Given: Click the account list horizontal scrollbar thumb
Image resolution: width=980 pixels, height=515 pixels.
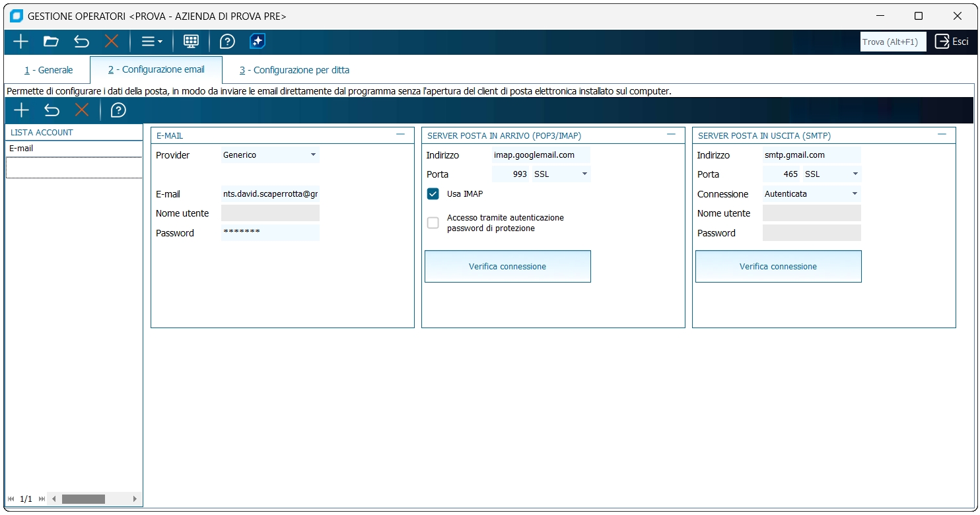Looking at the screenshot, I should point(83,499).
